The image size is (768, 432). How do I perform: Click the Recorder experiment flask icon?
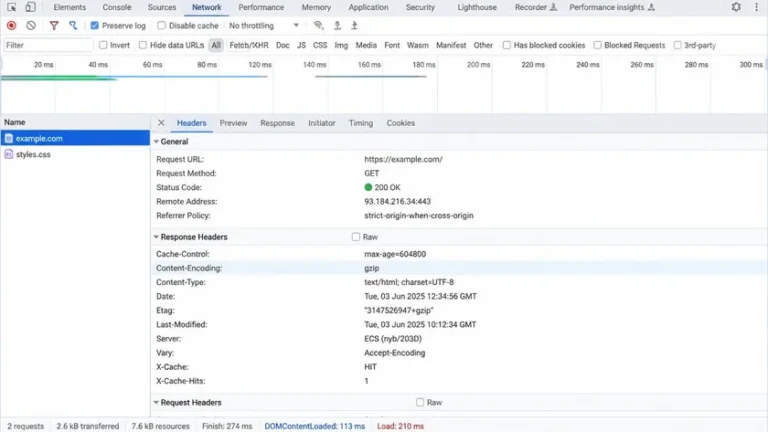point(553,7)
